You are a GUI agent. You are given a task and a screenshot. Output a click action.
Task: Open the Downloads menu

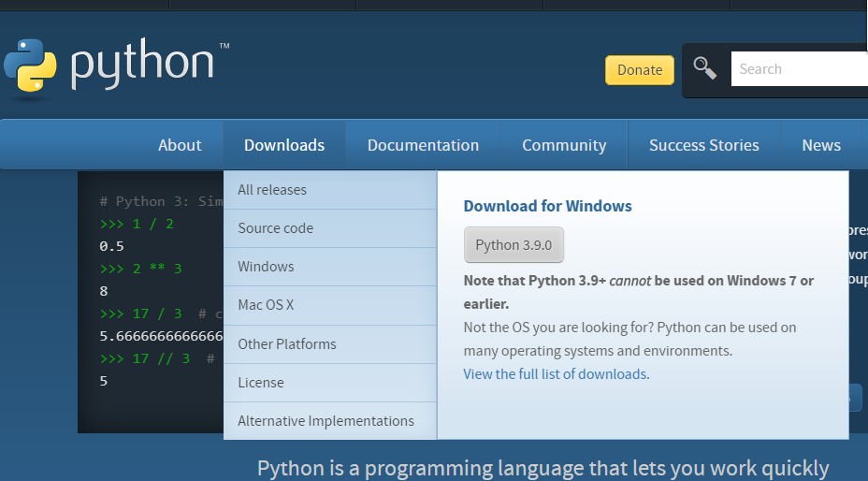tap(284, 145)
